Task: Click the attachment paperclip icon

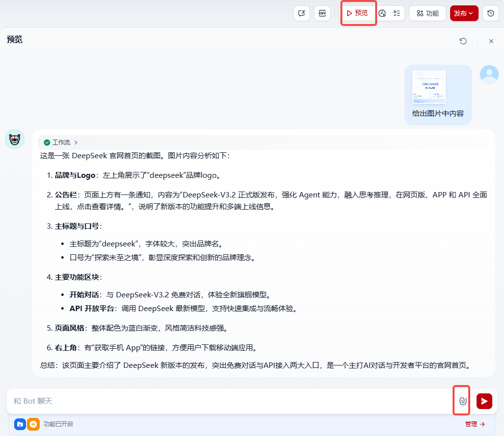Action: (x=462, y=401)
